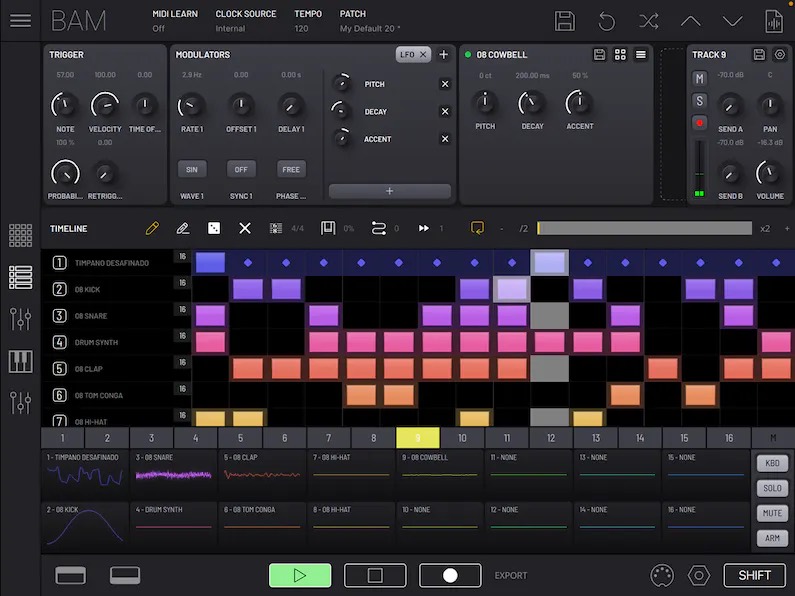
Task: Open the MIDI connector settings icon
Action: click(x=661, y=575)
